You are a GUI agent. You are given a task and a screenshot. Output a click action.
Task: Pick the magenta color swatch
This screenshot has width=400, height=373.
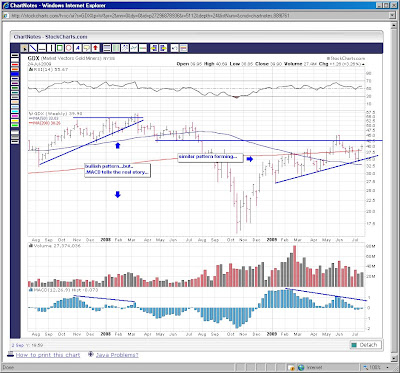point(15,116)
